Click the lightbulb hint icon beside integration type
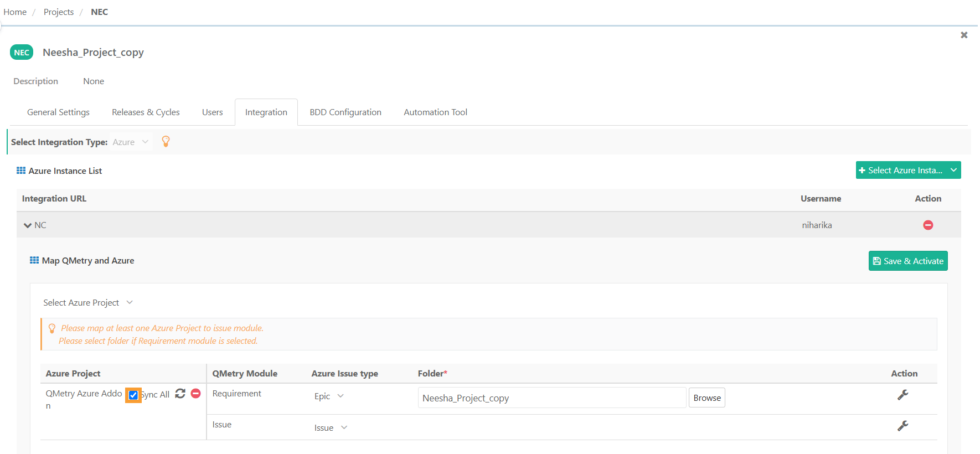The image size is (980, 454). click(166, 142)
